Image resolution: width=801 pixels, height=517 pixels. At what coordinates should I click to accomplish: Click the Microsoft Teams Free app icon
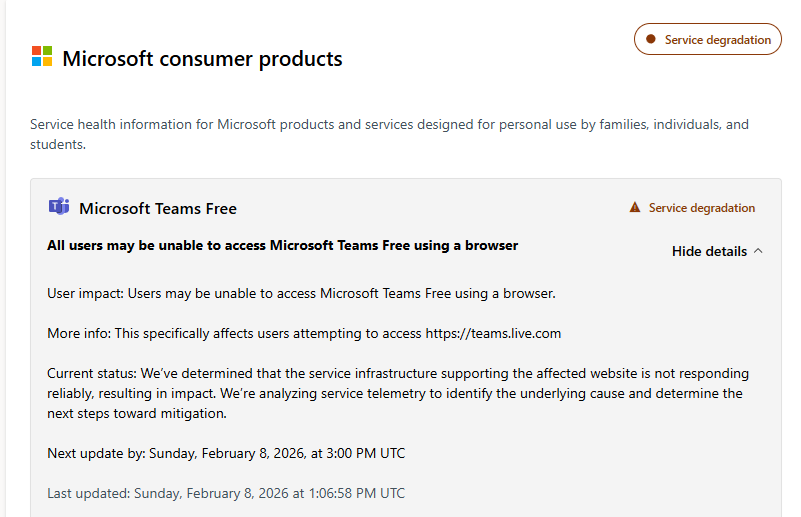point(59,207)
